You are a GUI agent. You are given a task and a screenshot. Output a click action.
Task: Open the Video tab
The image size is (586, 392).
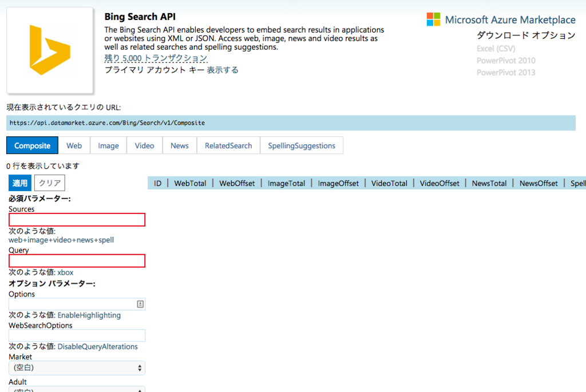point(144,145)
